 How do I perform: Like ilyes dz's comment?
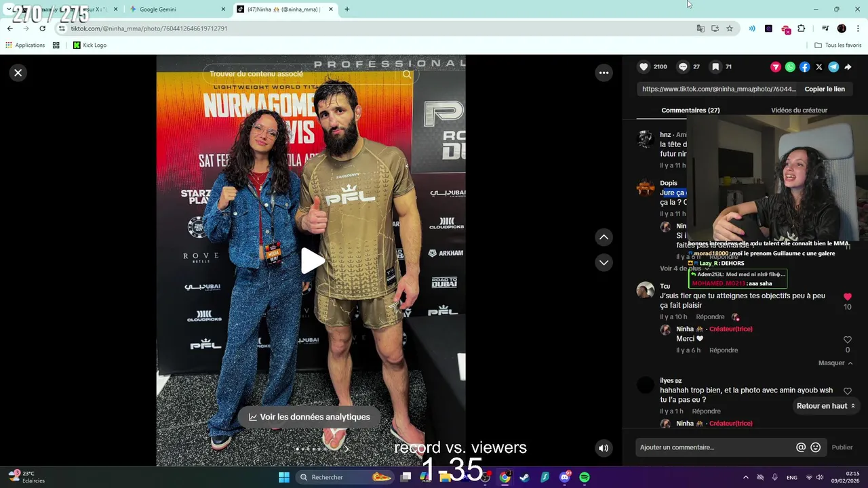point(847,391)
